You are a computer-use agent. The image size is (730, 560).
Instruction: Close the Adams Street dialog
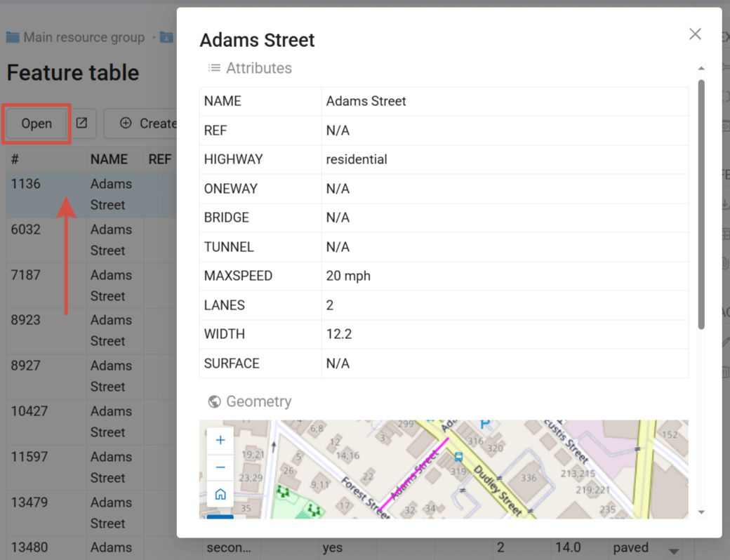pos(695,34)
